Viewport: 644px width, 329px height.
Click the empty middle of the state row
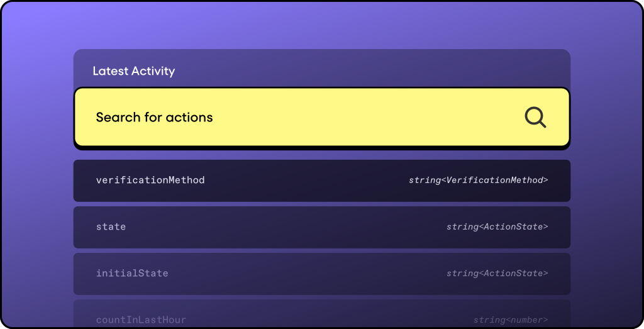point(287,228)
